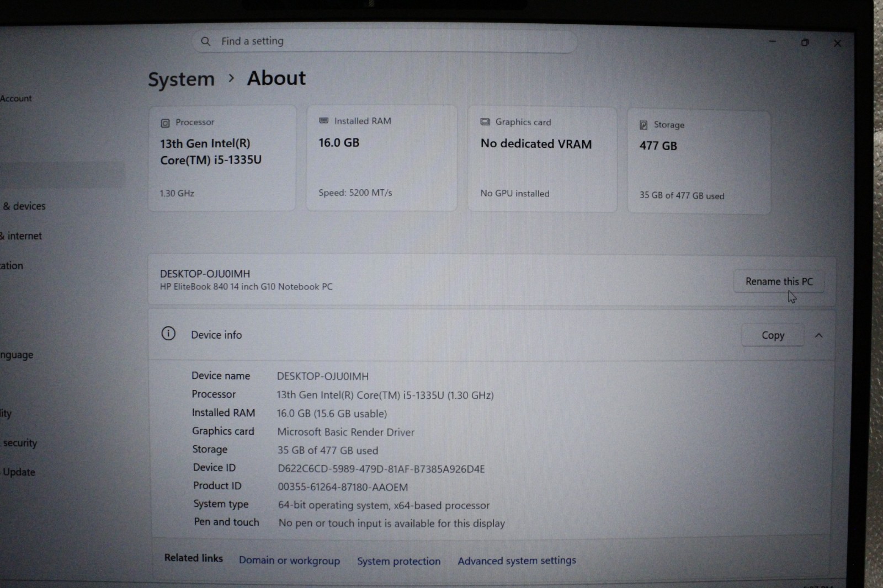Open the sidebar item ending in 'lity'
Screen dimensions: 883x588
click(x=6, y=413)
